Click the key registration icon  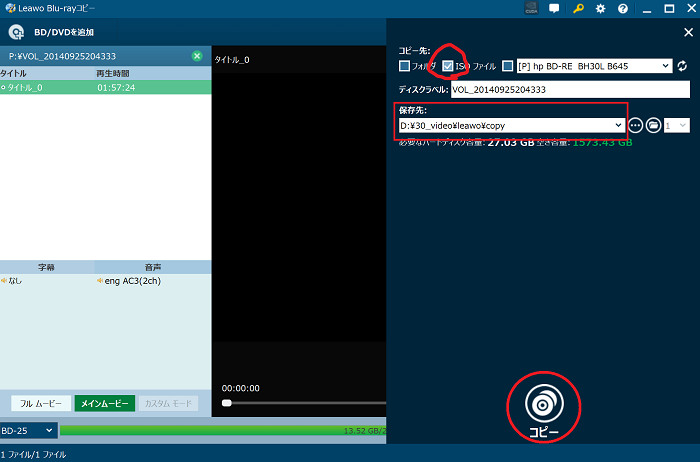click(578, 8)
